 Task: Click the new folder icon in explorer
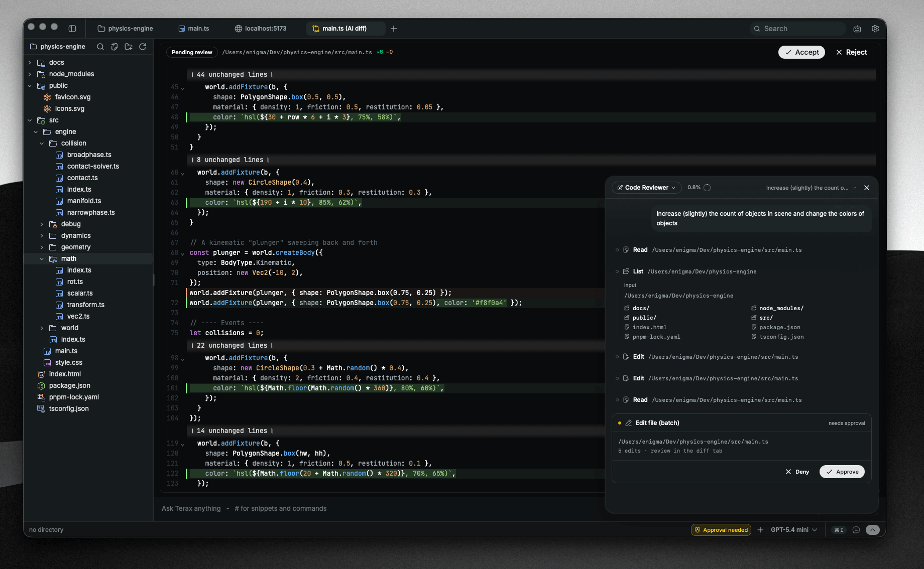point(129,47)
